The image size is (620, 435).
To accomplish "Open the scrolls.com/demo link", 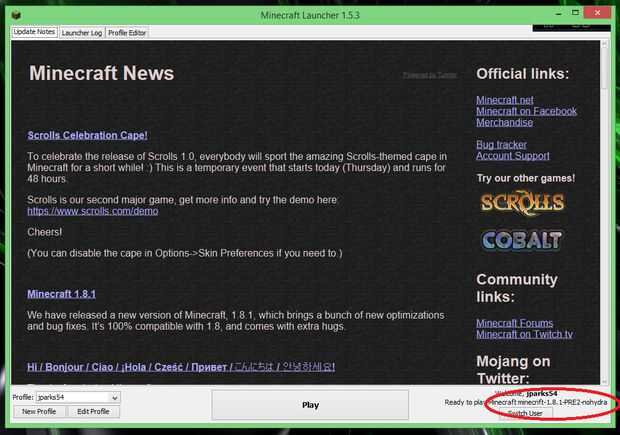I will [93, 211].
